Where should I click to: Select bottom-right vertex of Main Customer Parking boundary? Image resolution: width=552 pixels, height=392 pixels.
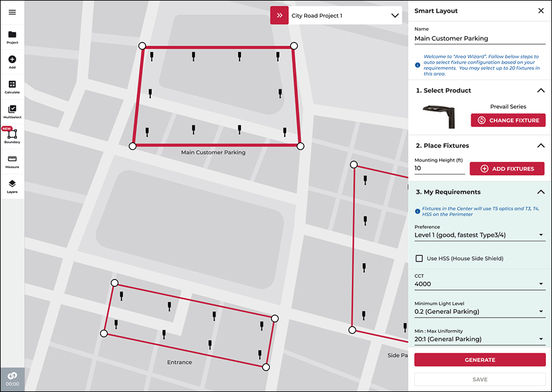(300, 146)
